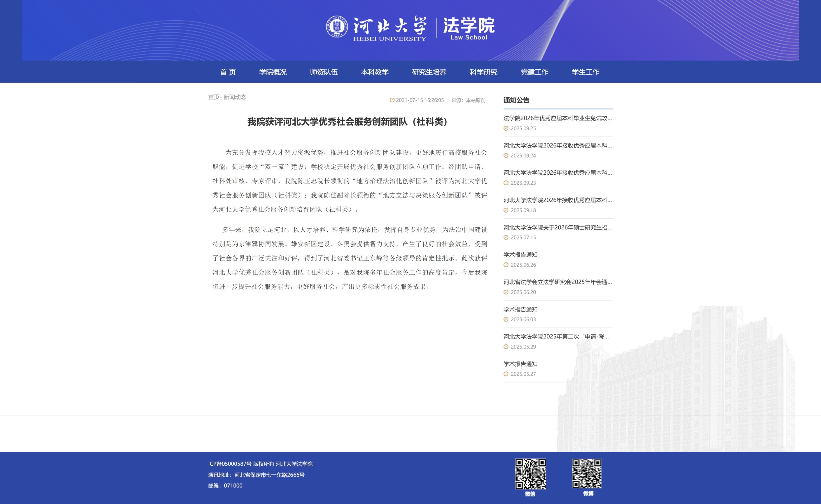
Task: Click clock icon next to 2025.07.15 date
Action: (x=506, y=237)
